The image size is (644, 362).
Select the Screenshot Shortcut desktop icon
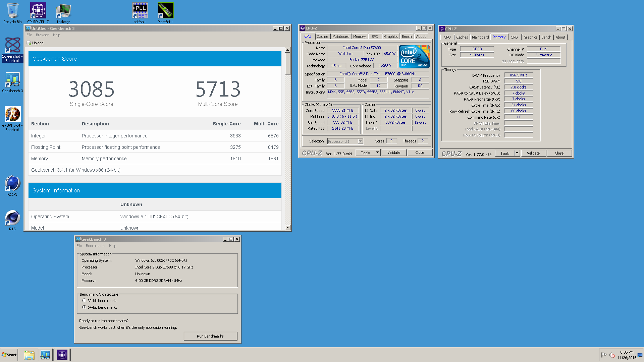(12, 50)
